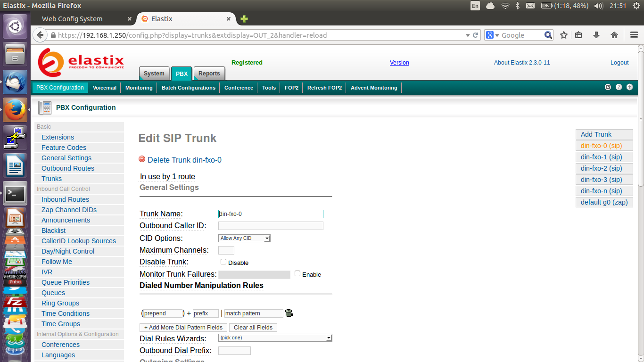
Task: Click Clear all Fields button
Action: [253, 327]
